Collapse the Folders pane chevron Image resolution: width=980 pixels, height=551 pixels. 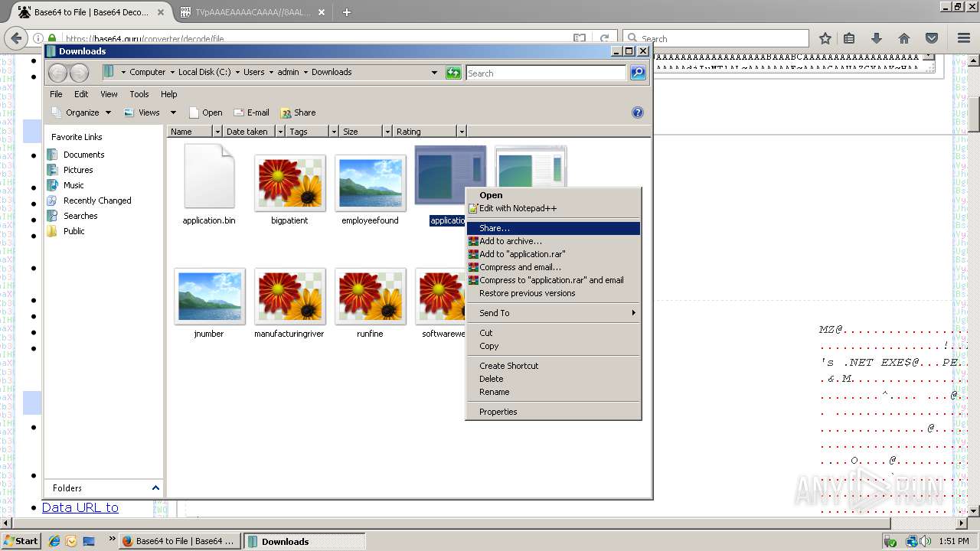pos(155,487)
